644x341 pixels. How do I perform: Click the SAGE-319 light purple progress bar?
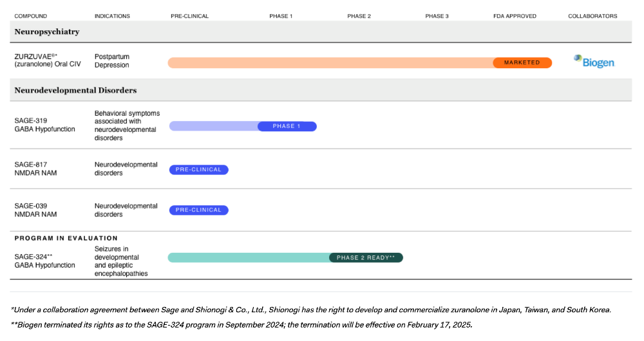click(x=214, y=126)
